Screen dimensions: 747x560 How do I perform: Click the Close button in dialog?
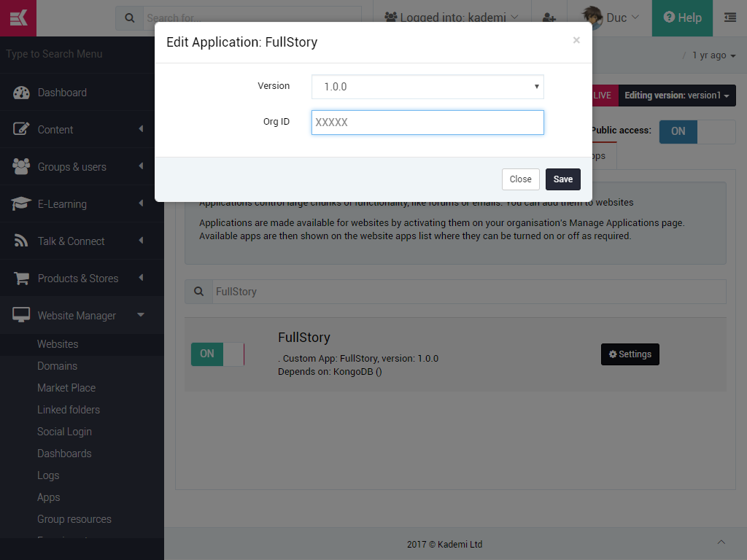(520, 179)
